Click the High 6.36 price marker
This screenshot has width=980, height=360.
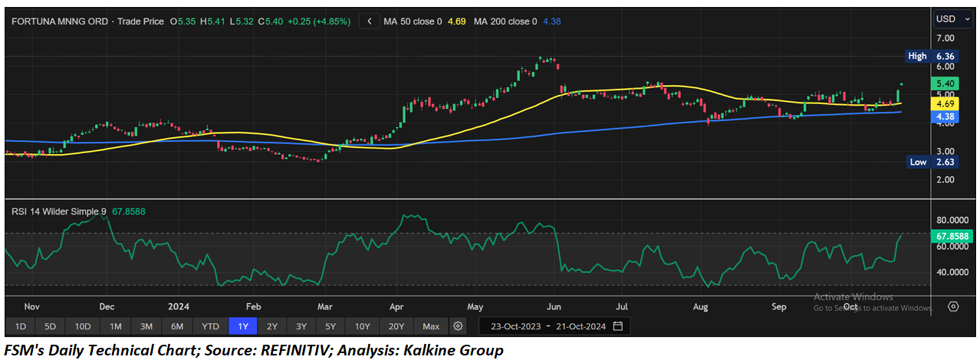(931, 56)
